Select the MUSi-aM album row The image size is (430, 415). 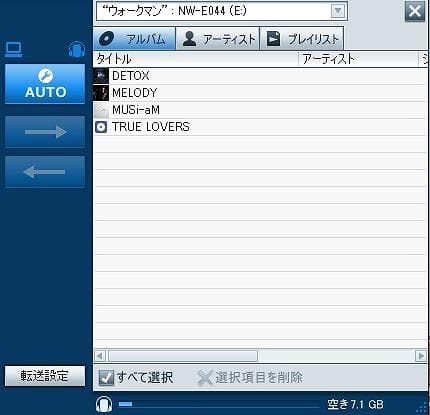261,110
